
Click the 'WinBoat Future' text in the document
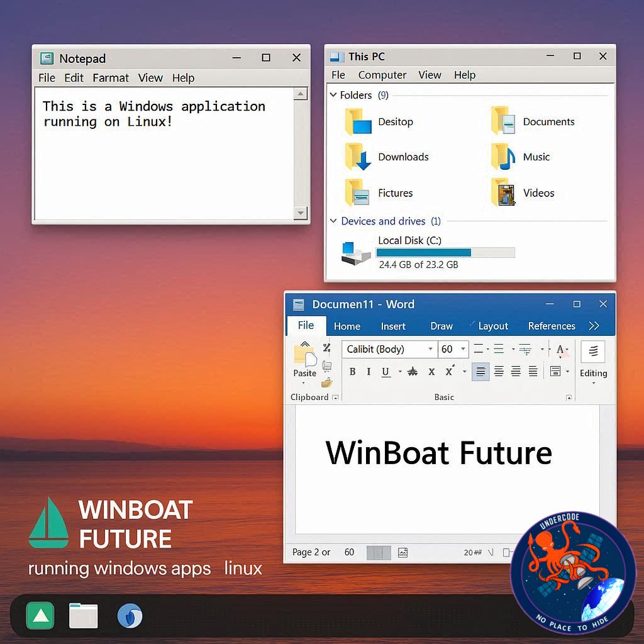click(x=438, y=453)
